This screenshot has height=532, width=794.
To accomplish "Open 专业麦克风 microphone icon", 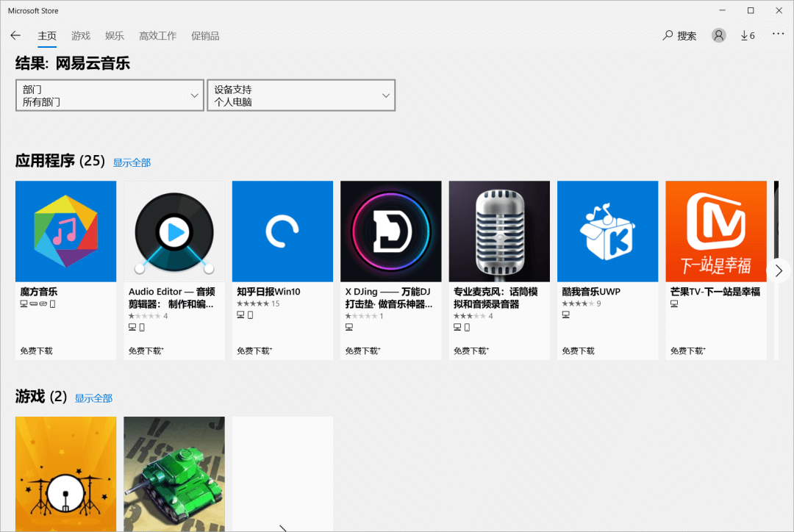I will (x=499, y=231).
